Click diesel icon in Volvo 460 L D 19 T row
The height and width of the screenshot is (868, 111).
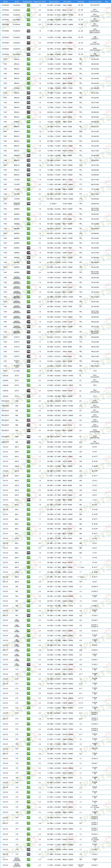pos(28,553)
